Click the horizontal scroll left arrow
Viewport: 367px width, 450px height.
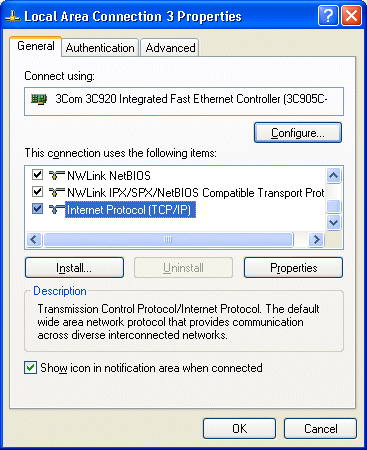click(34, 239)
